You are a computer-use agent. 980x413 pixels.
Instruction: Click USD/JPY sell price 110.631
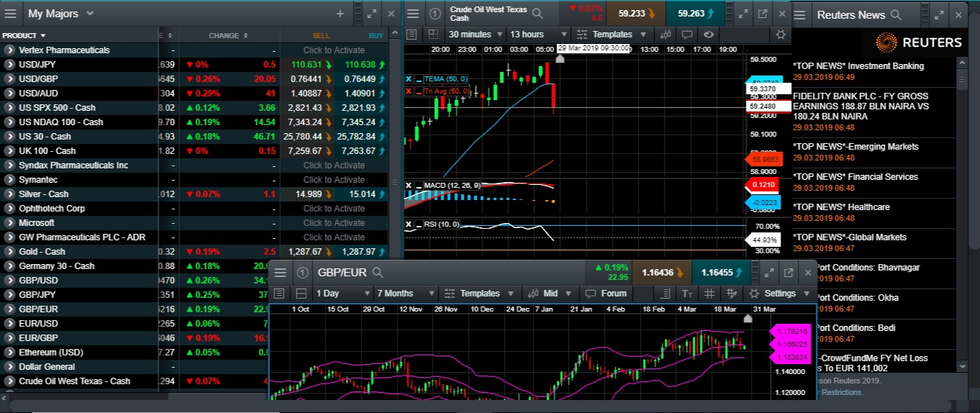[x=307, y=65]
